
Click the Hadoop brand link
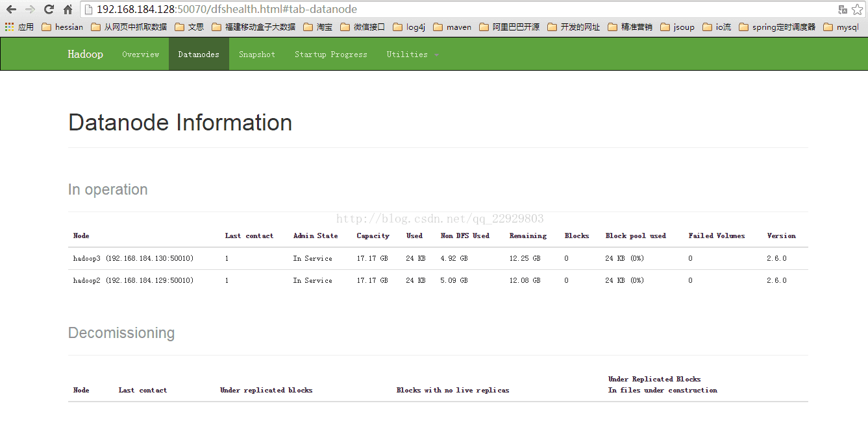pyautogui.click(x=85, y=54)
